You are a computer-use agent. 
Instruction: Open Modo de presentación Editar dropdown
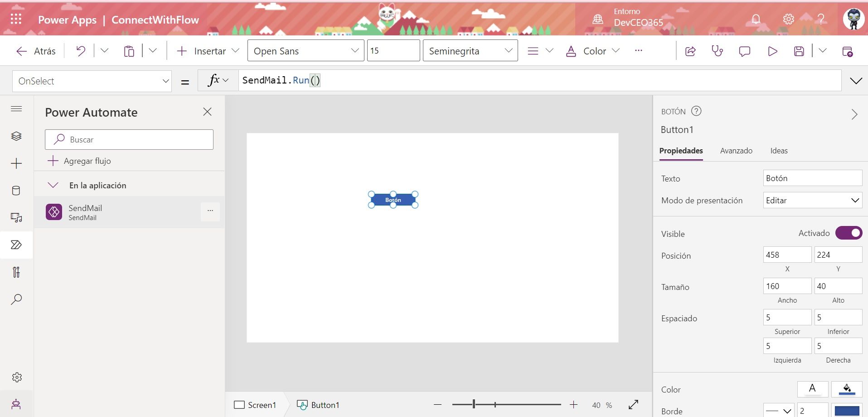tap(813, 200)
